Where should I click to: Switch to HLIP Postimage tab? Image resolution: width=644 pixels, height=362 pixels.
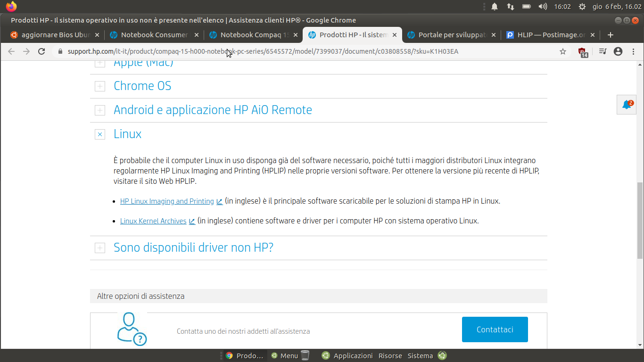pyautogui.click(x=551, y=35)
